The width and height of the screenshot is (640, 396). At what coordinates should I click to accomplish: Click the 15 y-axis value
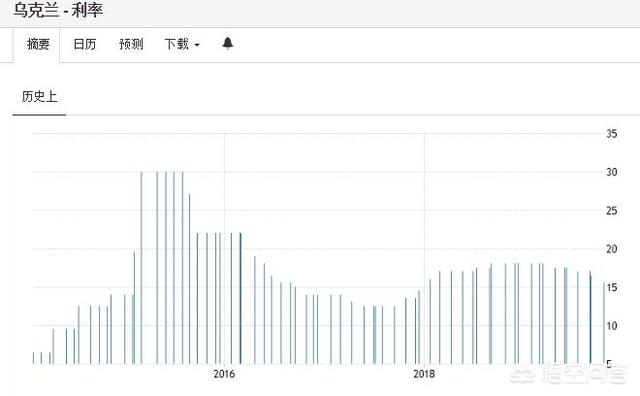pos(611,287)
